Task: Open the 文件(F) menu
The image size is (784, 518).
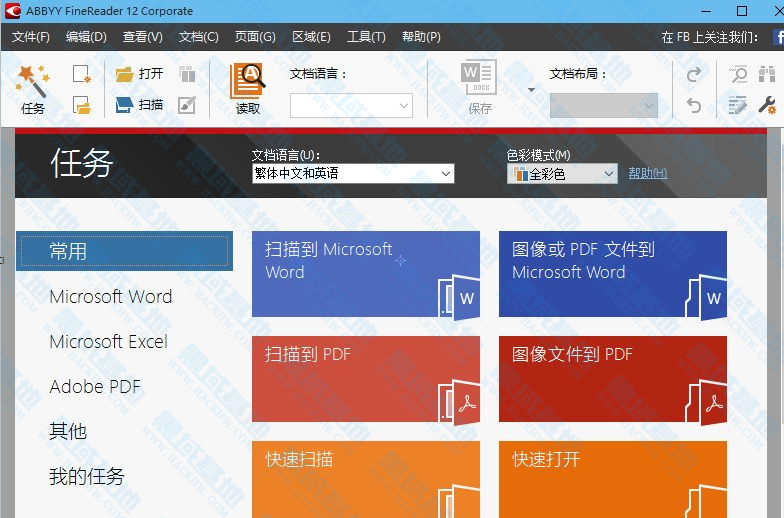Action: click(x=31, y=37)
